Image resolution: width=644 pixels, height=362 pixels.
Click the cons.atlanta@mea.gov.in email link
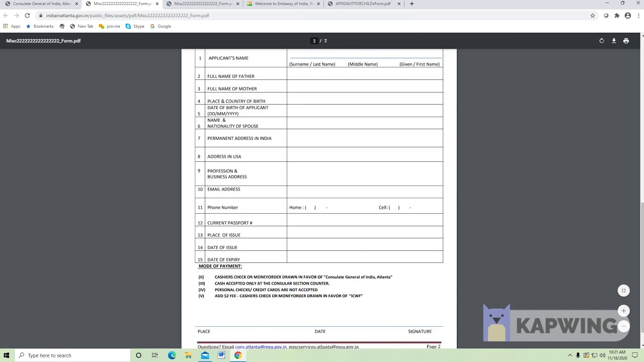[x=261, y=346]
